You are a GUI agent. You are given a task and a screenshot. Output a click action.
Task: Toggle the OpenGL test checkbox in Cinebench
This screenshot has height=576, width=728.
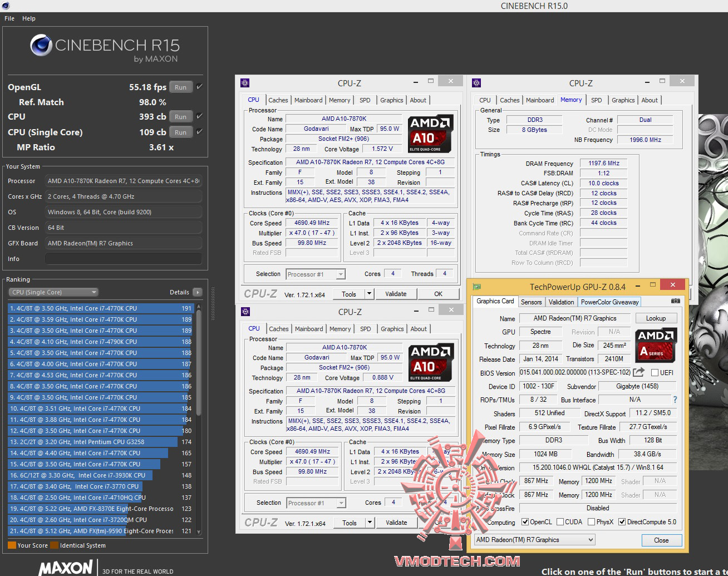[199, 87]
